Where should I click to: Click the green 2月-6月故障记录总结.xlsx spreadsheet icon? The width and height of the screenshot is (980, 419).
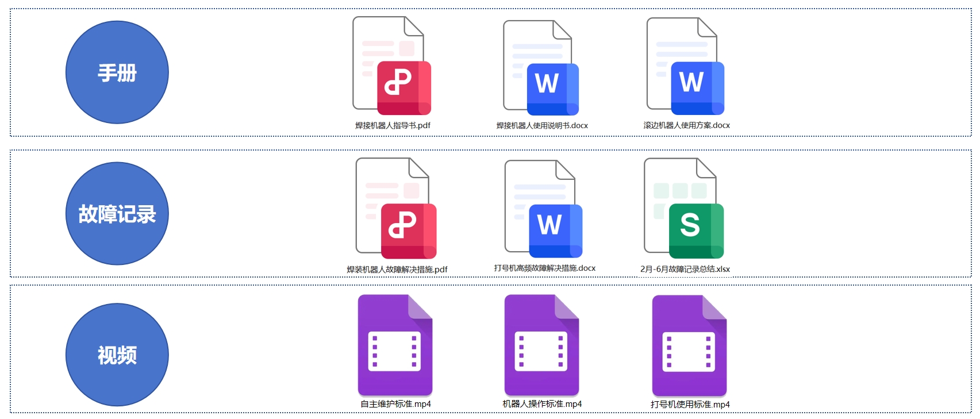[683, 208]
